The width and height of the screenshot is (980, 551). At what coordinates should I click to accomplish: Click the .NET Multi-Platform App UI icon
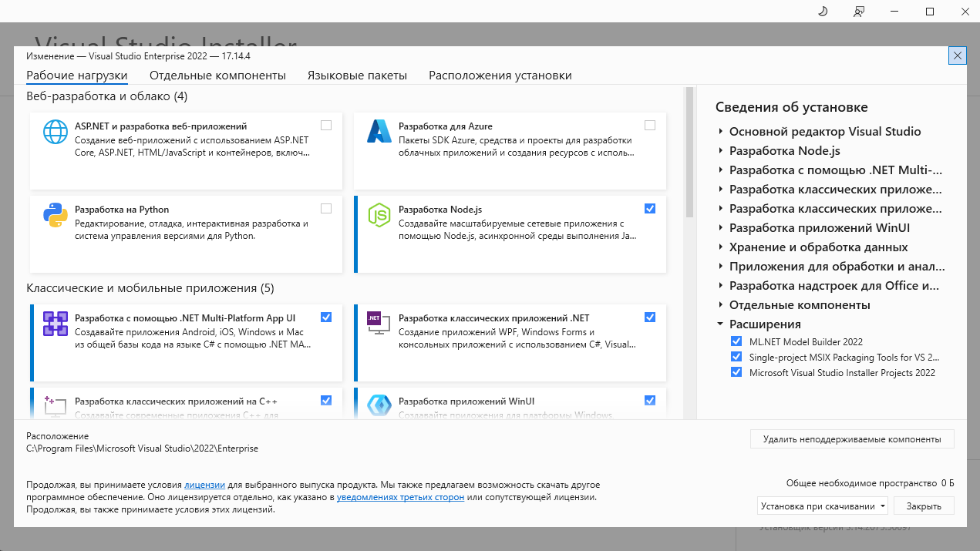click(x=56, y=324)
